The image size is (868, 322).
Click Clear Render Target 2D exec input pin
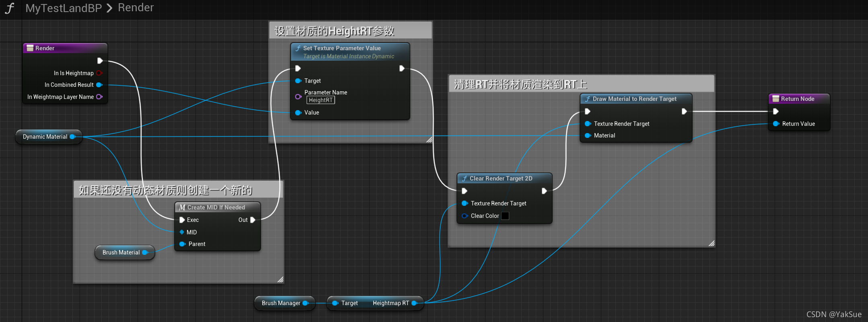[x=465, y=191]
